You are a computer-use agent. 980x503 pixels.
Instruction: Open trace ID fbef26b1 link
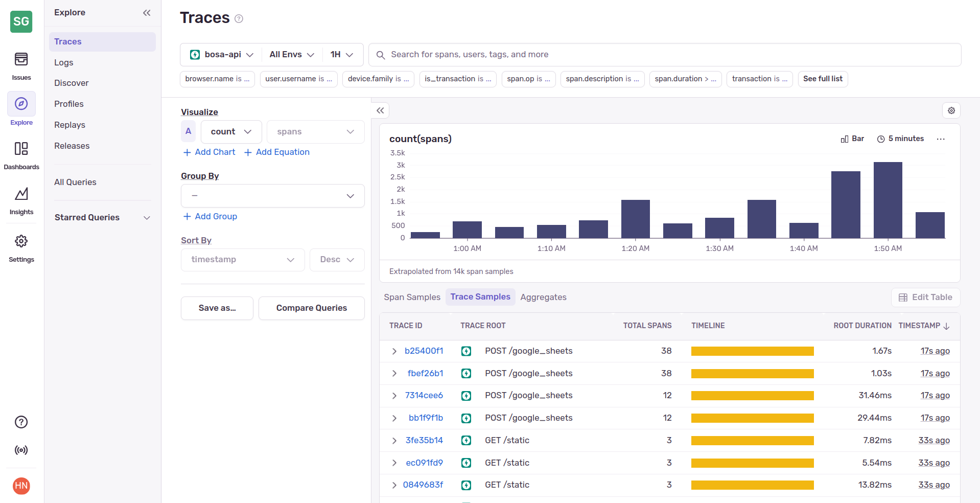425,373
